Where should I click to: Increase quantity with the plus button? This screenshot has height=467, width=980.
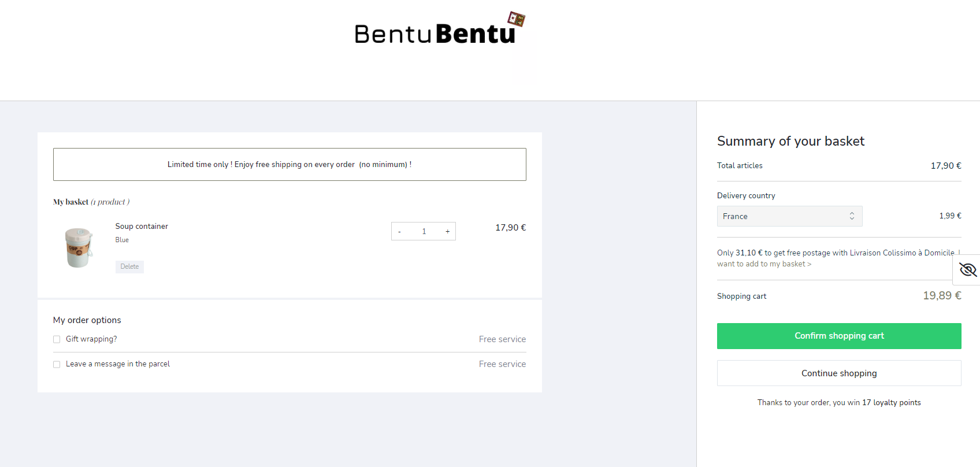[x=447, y=231]
